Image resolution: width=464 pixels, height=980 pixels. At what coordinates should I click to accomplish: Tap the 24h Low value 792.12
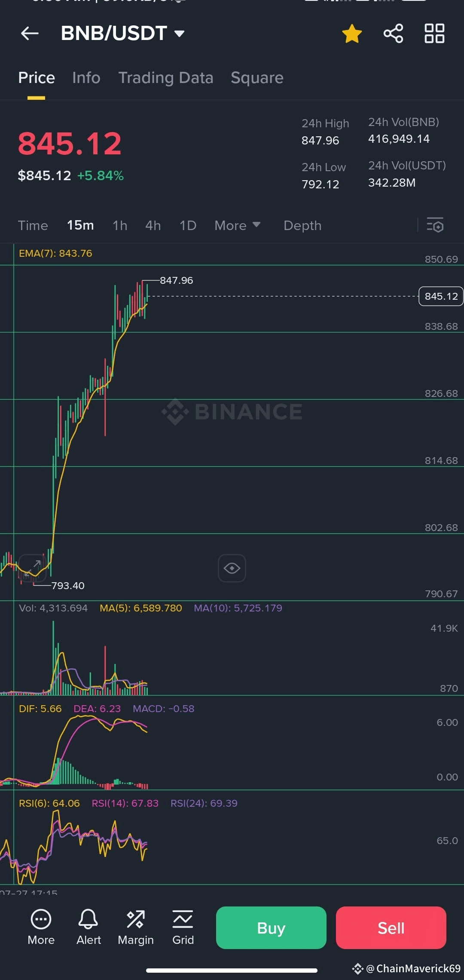click(x=321, y=184)
